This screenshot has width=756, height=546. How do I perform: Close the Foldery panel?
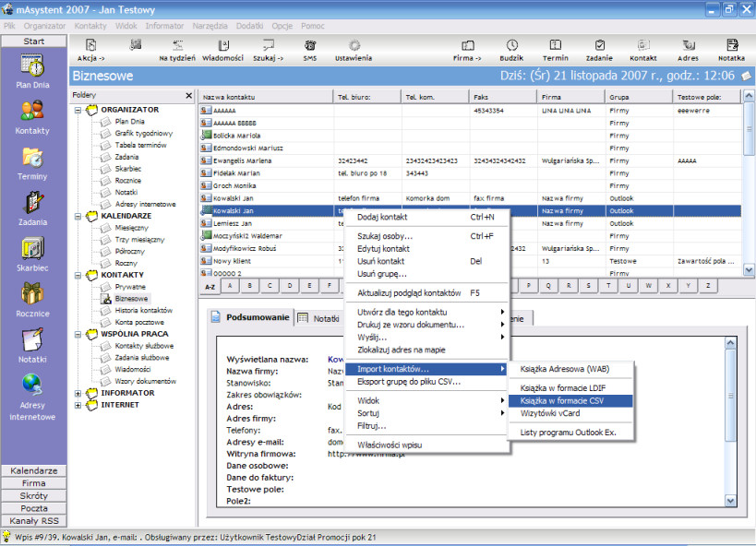[x=189, y=95]
